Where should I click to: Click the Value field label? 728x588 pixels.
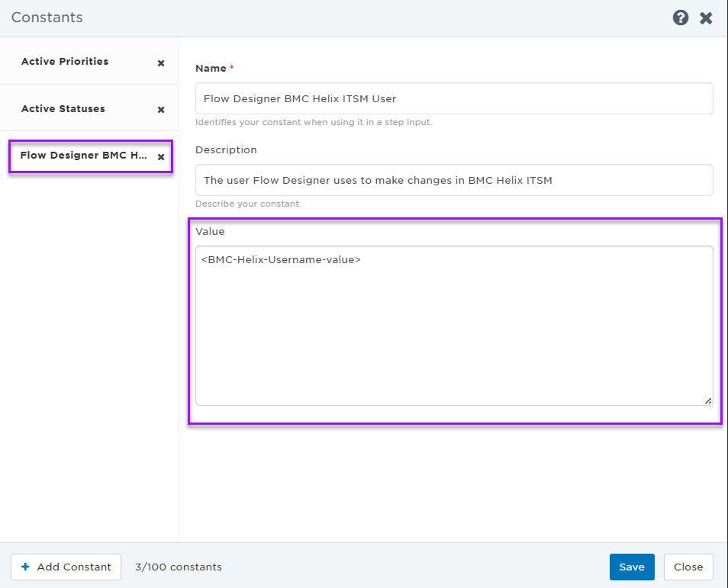[x=210, y=231]
